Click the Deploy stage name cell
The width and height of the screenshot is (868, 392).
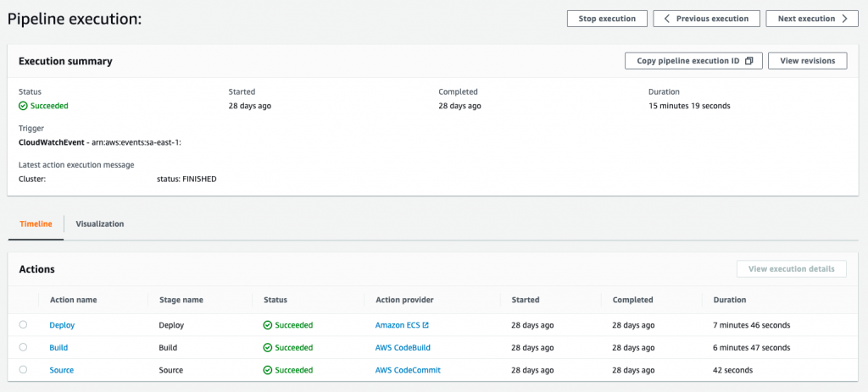[x=171, y=325]
